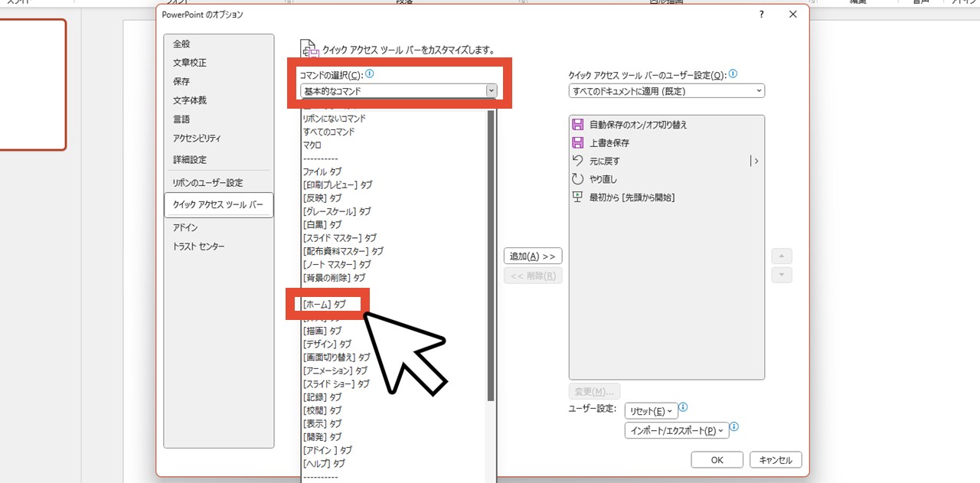Select [ホーム] タブ in the dropdown list
This screenshot has height=483, width=980.
click(325, 304)
